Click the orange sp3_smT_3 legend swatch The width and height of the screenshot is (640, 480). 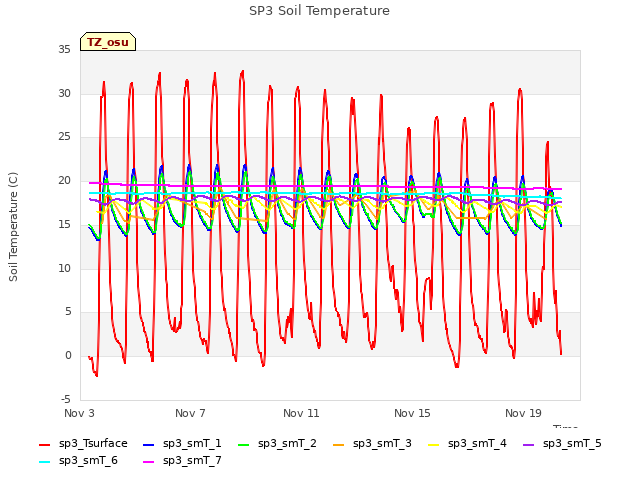(x=339, y=444)
